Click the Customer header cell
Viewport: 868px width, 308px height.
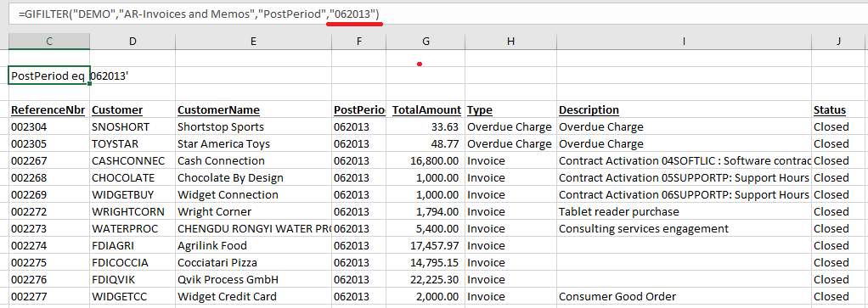tap(132, 109)
